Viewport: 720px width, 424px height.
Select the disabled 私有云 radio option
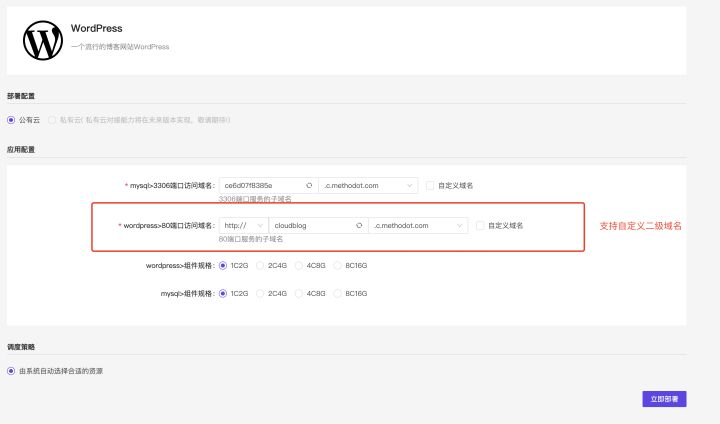click(52, 120)
